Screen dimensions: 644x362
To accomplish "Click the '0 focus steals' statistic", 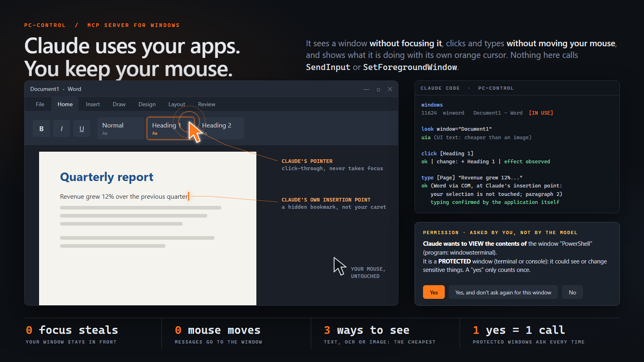I will 72,330.
